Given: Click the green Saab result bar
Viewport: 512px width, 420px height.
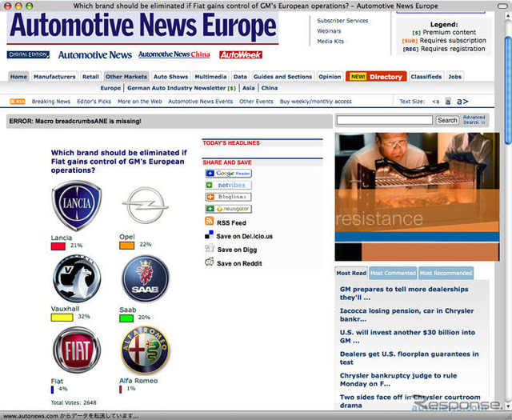Looking at the screenshot, I should click(126, 318).
